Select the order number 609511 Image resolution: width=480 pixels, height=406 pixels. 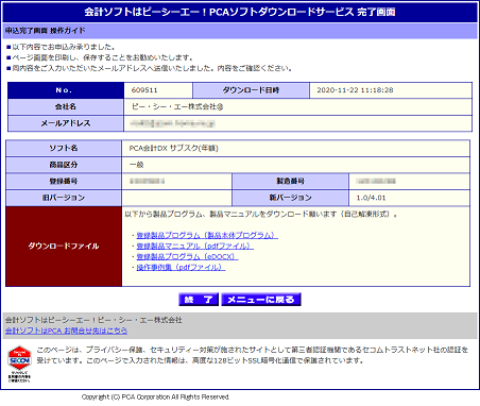click(x=144, y=90)
